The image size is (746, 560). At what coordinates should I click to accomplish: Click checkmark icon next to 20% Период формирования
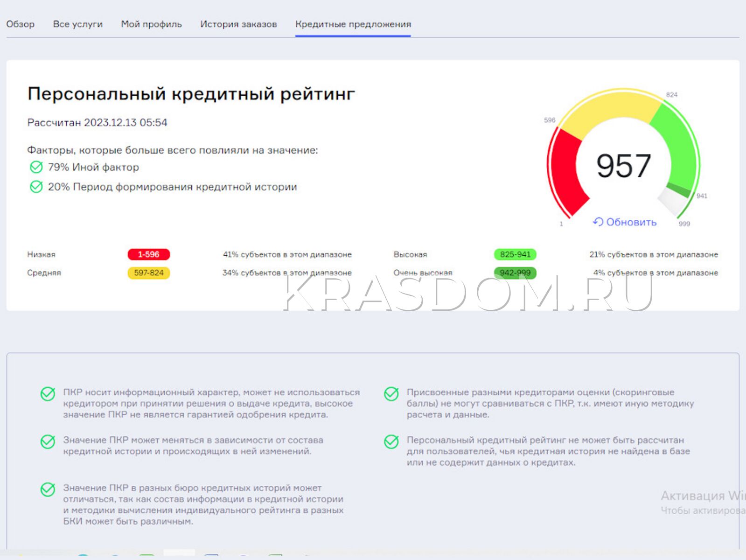click(x=36, y=187)
